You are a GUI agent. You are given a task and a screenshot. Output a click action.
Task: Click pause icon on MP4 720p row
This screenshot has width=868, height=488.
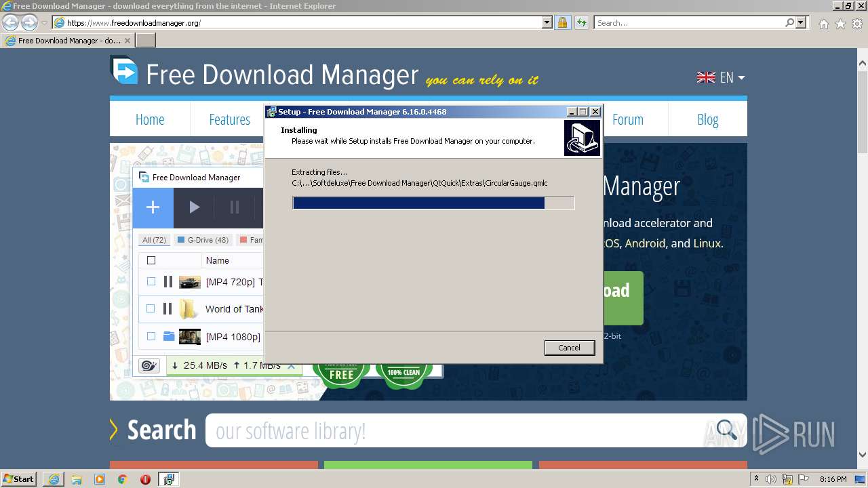(x=168, y=281)
